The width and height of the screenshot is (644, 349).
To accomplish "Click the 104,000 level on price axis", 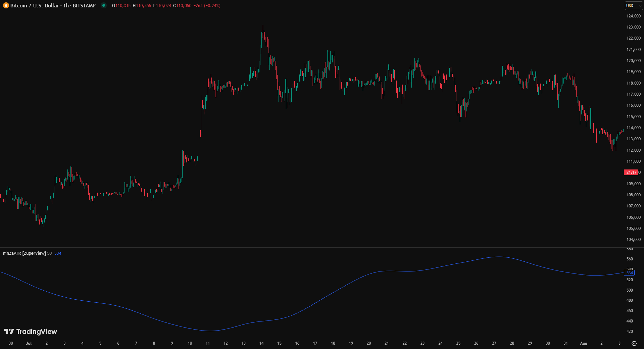I will pos(633,240).
